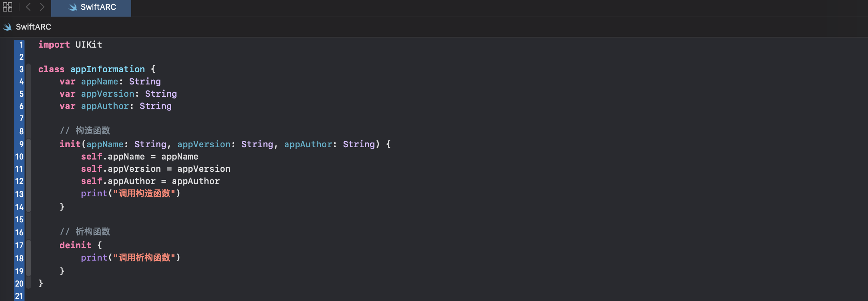The height and width of the screenshot is (301, 868).
Task: Click the Swift file icon in jump bar
Action: [7, 27]
